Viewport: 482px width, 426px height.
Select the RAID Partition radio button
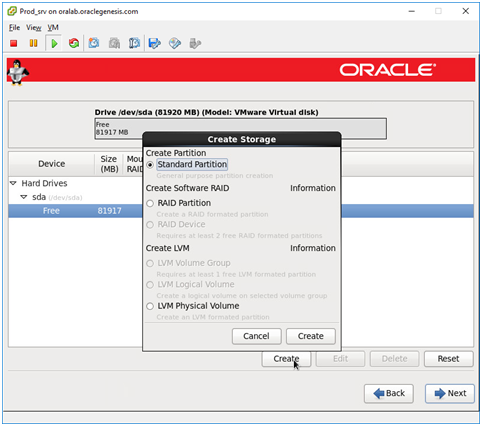tap(150, 203)
